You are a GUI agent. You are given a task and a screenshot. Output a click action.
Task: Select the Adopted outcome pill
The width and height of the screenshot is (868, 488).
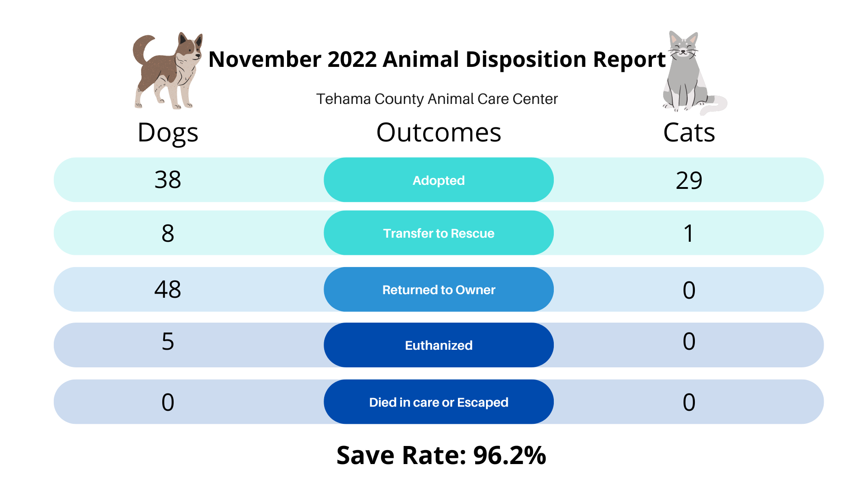pyautogui.click(x=439, y=180)
